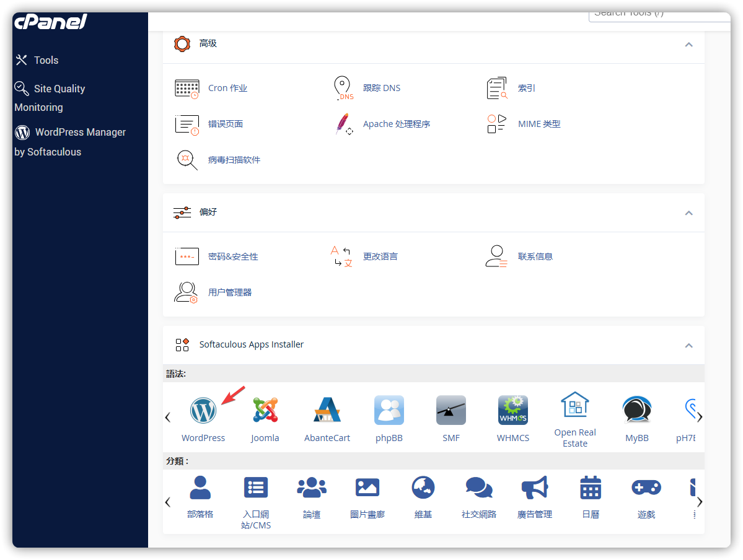Open the 維基 category icon
Image resolution: width=743 pixels, height=560 pixels.
coord(423,488)
